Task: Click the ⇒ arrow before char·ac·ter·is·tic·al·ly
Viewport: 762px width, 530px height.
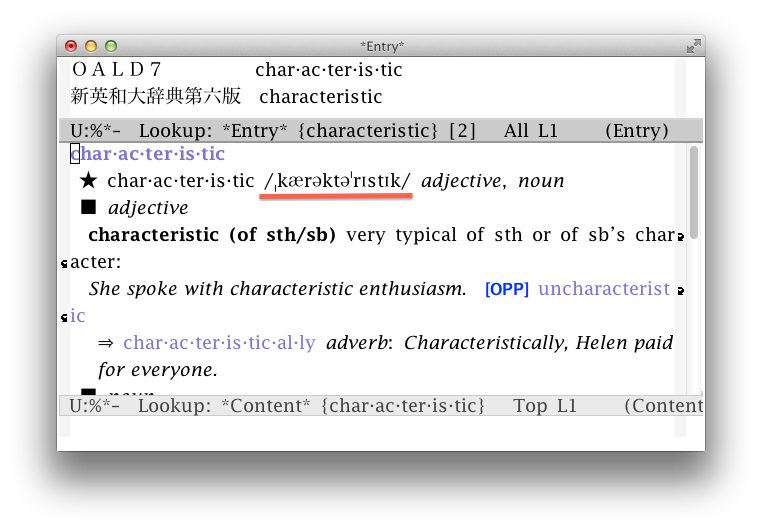Action: [105, 343]
